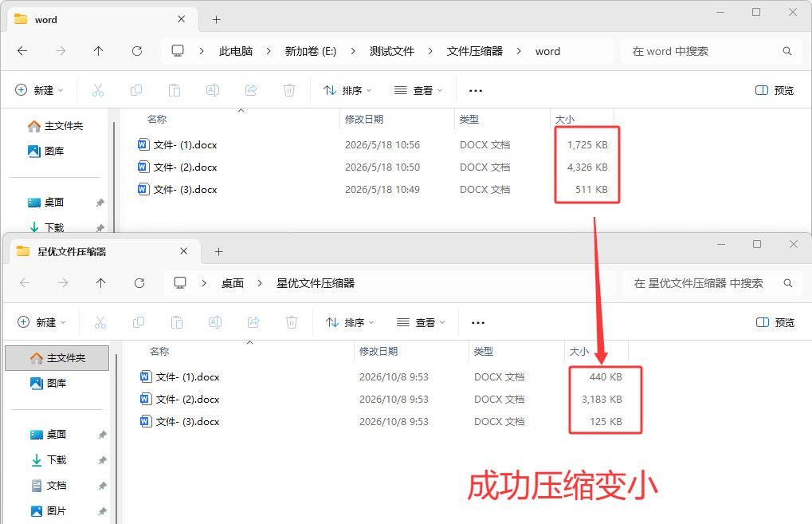Screen dimensions: 812x524
Task: Open 新建 dropdown in 星优文件压缩器 window
Action: (x=42, y=322)
